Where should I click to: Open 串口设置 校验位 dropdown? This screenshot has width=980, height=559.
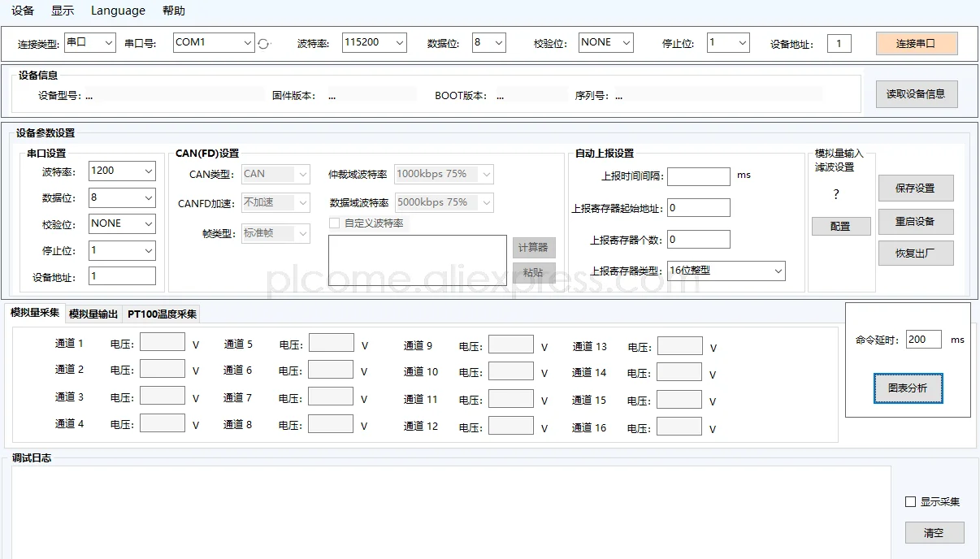(122, 223)
